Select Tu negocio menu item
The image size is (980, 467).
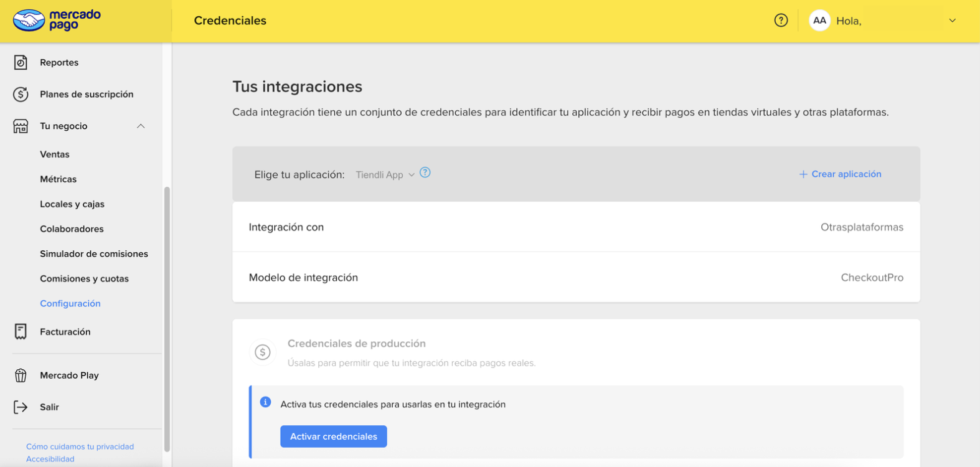tap(64, 126)
